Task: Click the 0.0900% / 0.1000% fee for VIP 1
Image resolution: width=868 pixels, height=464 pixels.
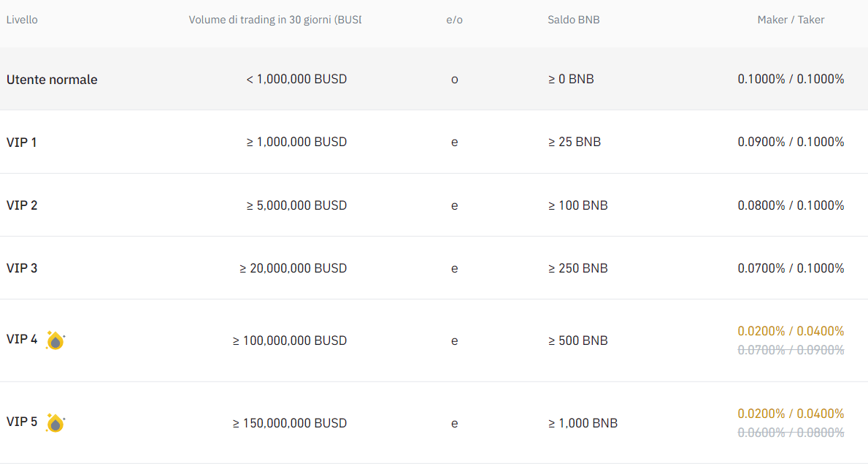Action: (791, 142)
